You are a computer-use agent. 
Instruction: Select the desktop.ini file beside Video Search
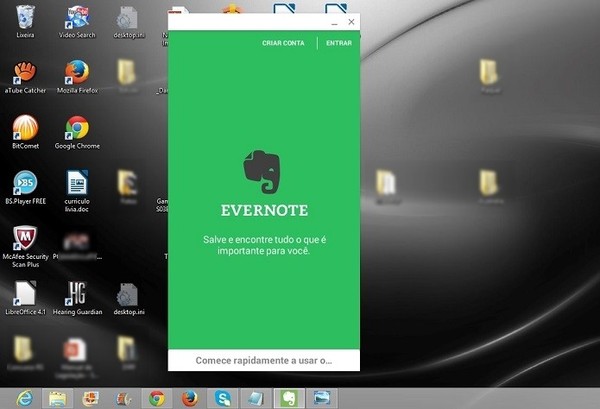click(x=129, y=21)
